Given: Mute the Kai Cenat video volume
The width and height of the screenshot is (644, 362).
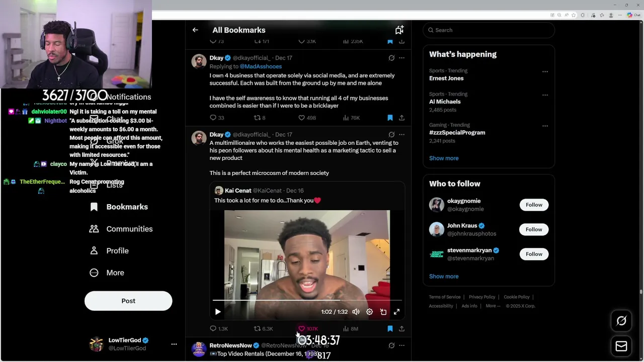Looking at the screenshot, I should click(x=356, y=312).
